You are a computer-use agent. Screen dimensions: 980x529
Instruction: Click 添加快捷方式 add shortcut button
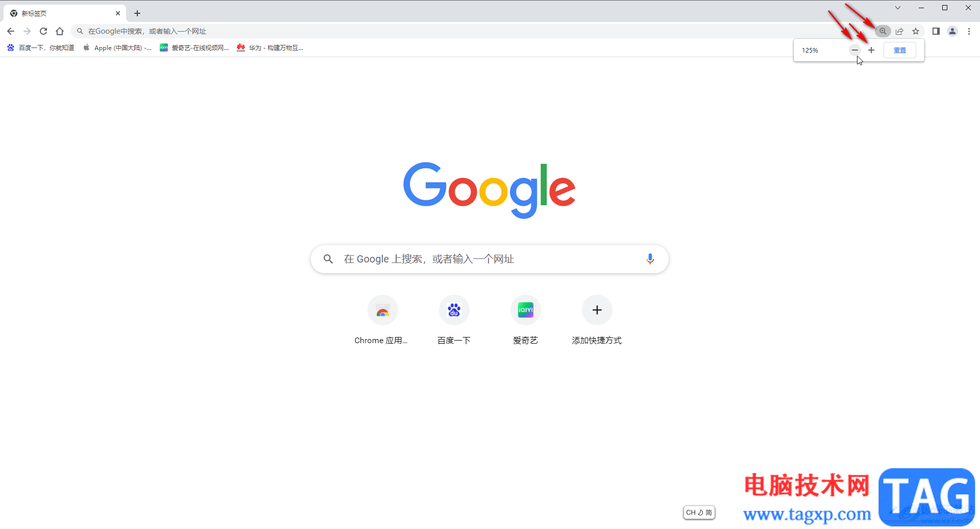pos(597,320)
